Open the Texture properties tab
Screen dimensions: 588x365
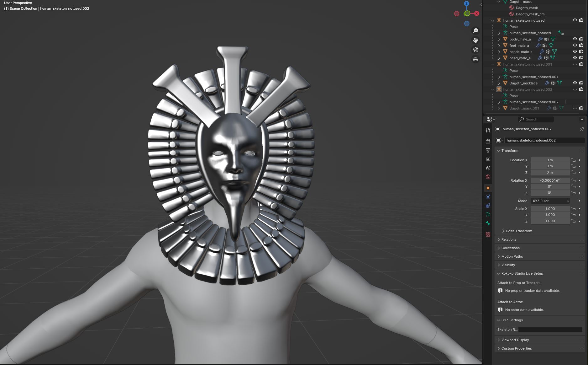[x=488, y=234]
